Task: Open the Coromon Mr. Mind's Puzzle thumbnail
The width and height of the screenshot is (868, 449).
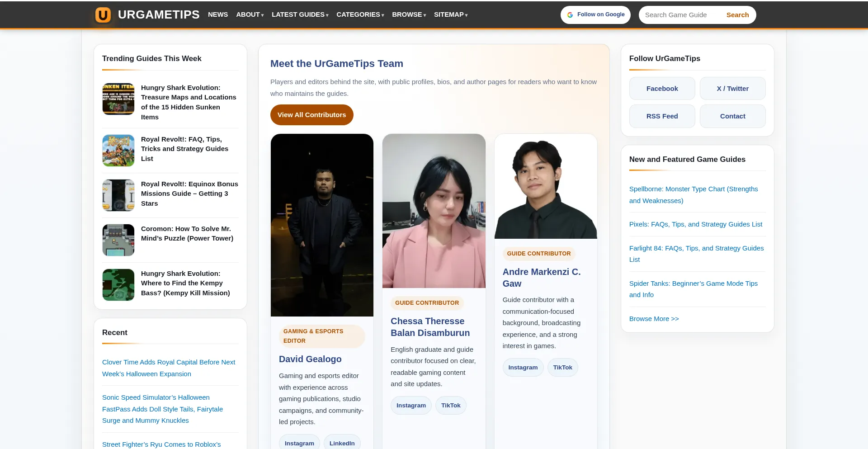Action: (x=118, y=240)
